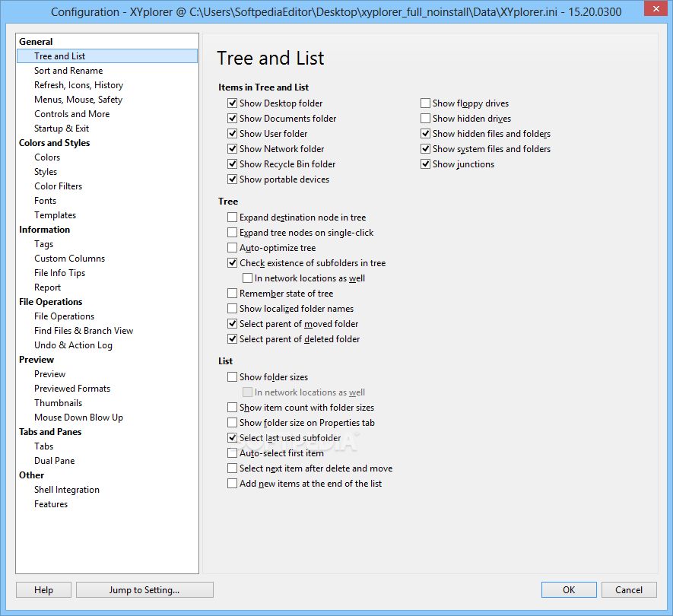Toggle Select parent of deleted folder
The height and width of the screenshot is (616, 673).
tap(232, 339)
